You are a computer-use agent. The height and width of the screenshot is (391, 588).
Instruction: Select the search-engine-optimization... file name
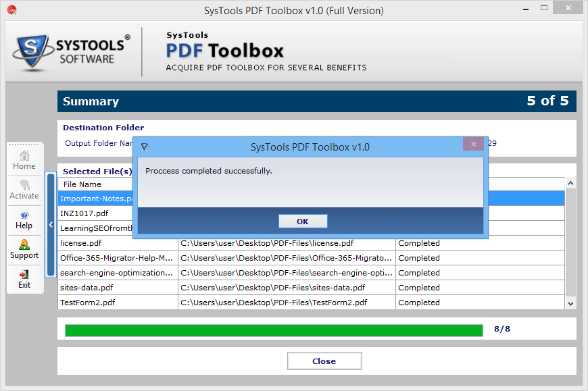click(x=118, y=273)
